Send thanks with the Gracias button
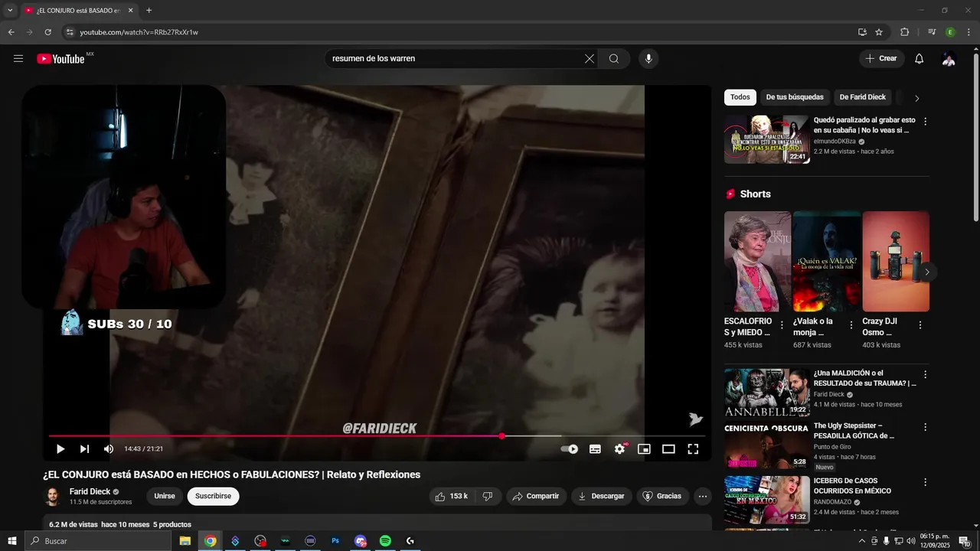980x551 pixels. click(661, 496)
